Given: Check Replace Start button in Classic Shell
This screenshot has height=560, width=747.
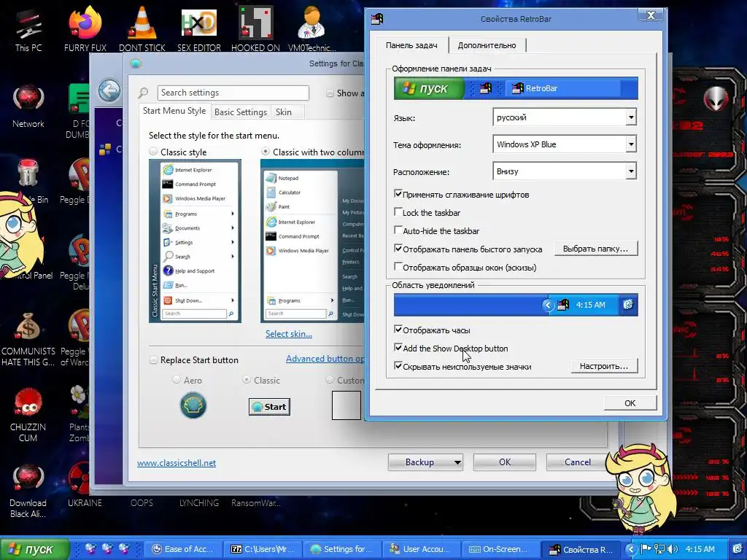Looking at the screenshot, I should pos(153,360).
